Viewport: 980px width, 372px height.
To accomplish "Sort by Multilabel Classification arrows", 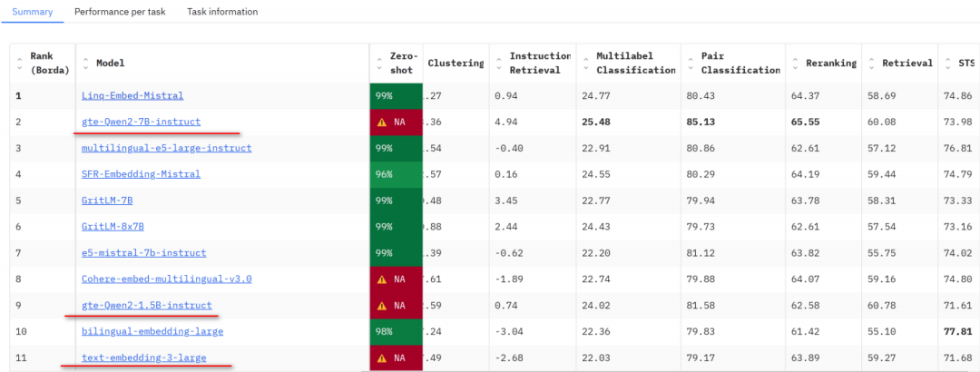I will (585, 64).
